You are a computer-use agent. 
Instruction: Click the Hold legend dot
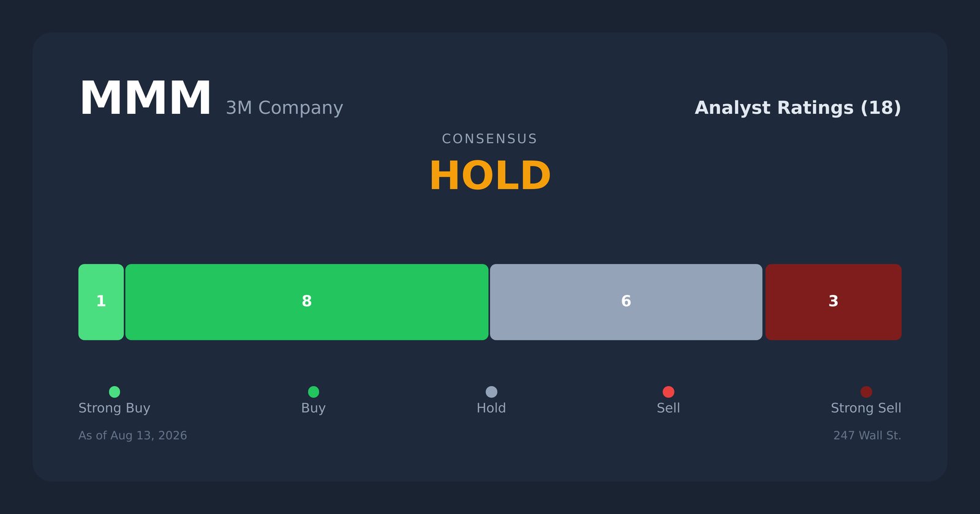pyautogui.click(x=491, y=392)
